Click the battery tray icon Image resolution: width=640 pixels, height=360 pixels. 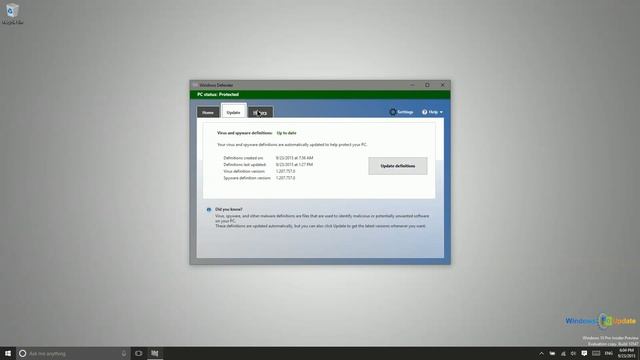pos(552,353)
